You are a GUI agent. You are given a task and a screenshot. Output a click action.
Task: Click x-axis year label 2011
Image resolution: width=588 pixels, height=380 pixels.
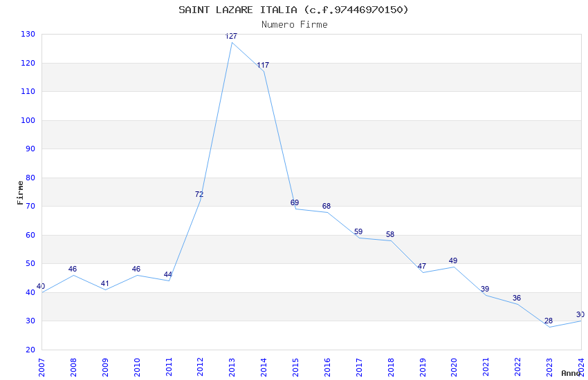pos(169,368)
